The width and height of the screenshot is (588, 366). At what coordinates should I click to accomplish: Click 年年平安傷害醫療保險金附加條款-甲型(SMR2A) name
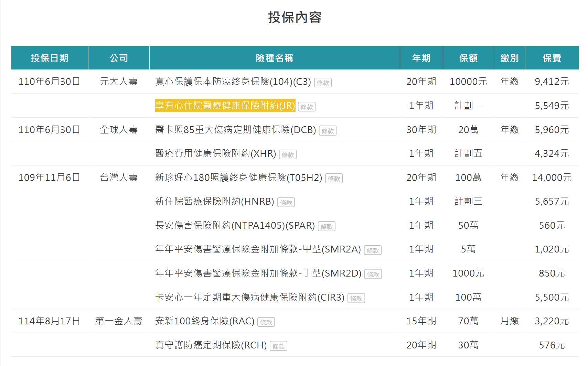(x=258, y=249)
